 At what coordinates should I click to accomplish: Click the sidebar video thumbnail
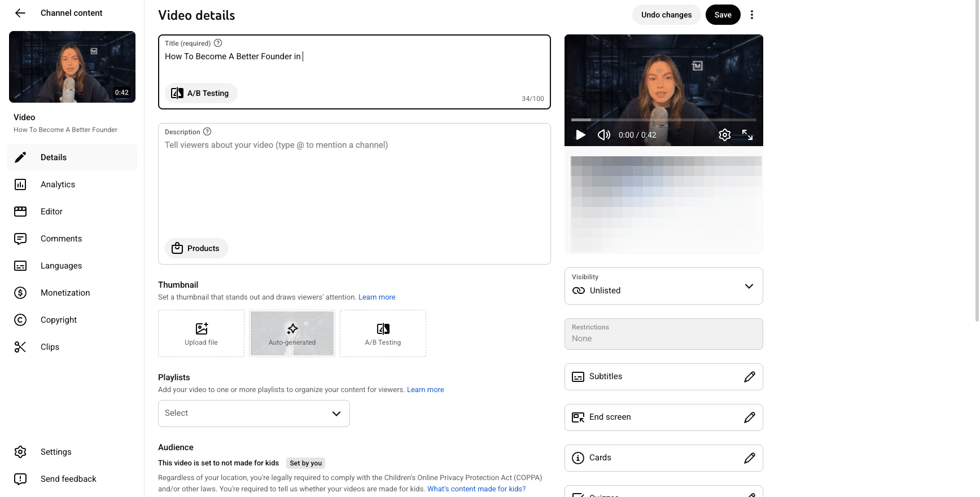point(72,67)
